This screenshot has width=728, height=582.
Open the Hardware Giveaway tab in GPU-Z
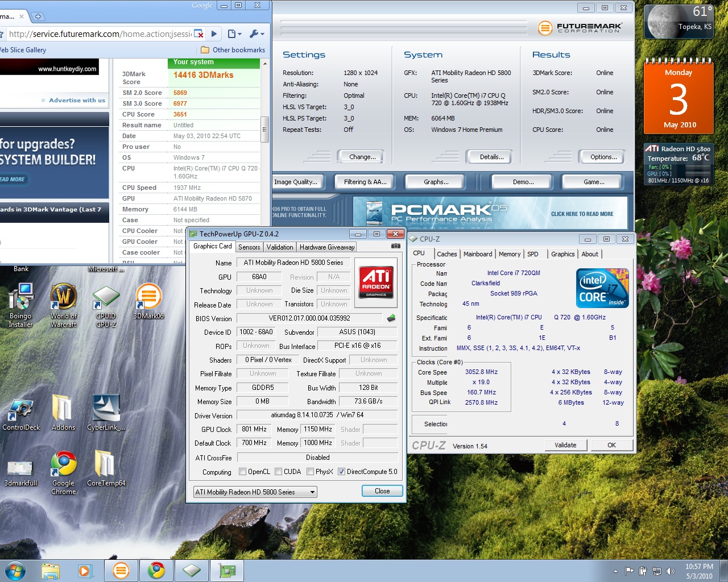[x=327, y=247]
